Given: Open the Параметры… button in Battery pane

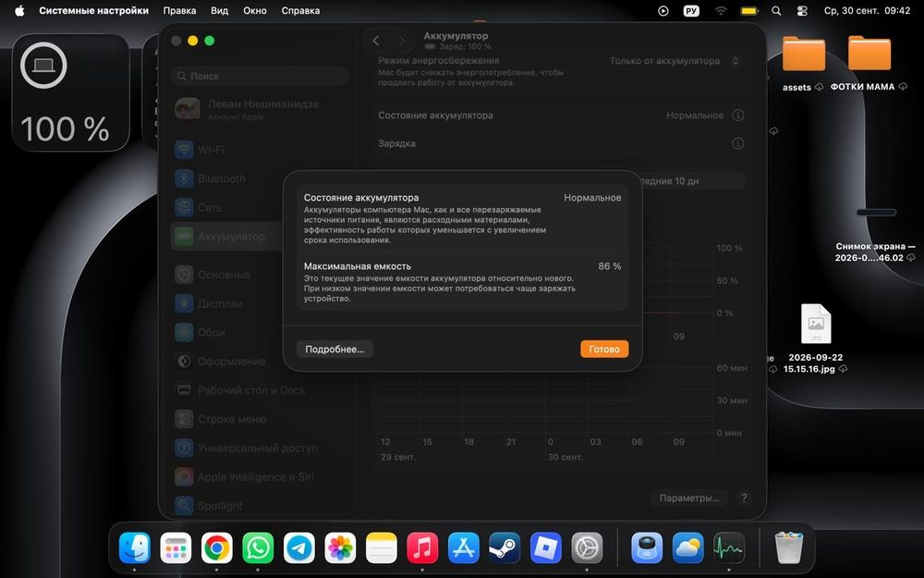Looking at the screenshot, I should (689, 498).
